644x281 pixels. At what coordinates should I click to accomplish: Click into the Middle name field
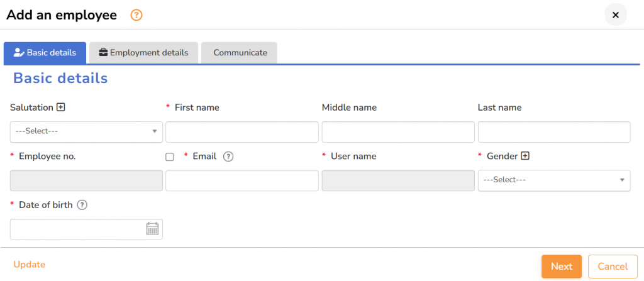coord(397,132)
